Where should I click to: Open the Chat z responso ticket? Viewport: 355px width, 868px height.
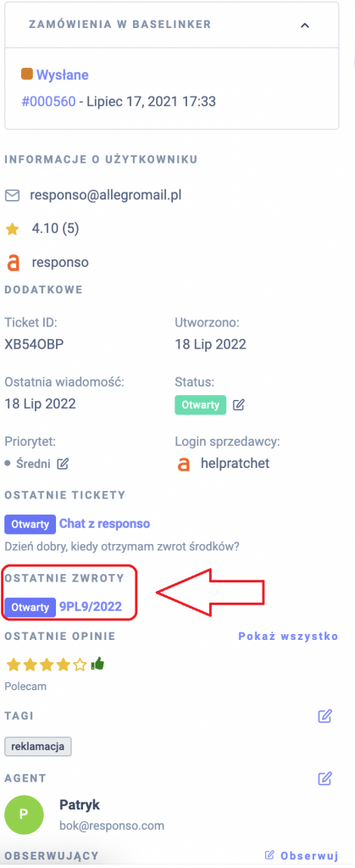(x=104, y=523)
